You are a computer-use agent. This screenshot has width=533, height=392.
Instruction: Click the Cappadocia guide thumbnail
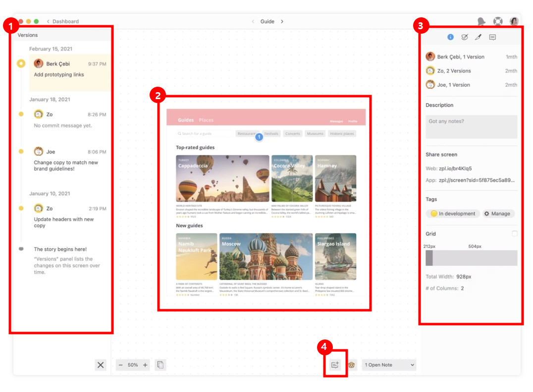pyautogui.click(x=222, y=178)
